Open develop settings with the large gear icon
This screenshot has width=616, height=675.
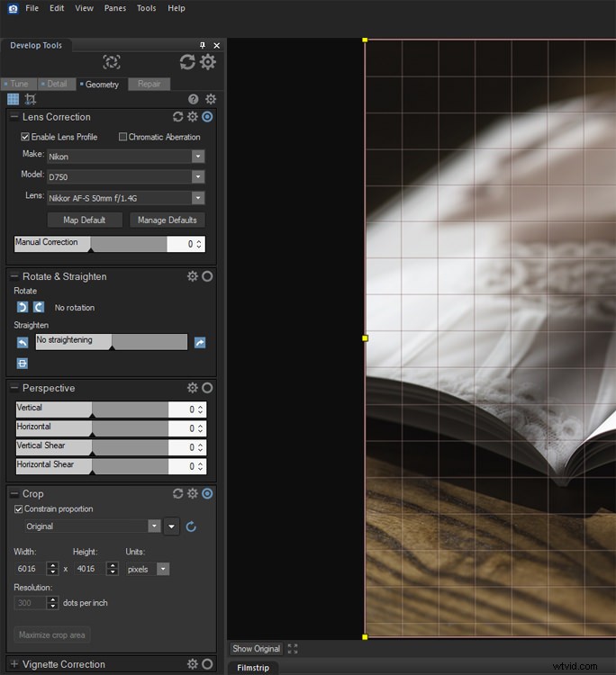(208, 62)
